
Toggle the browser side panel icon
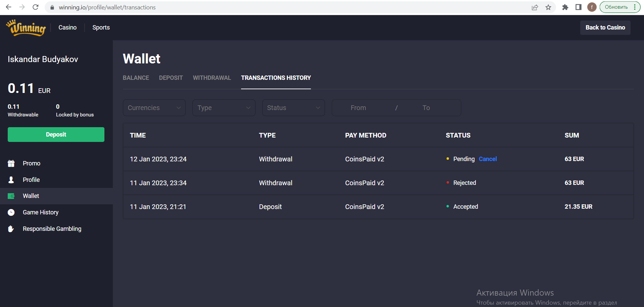coord(579,7)
